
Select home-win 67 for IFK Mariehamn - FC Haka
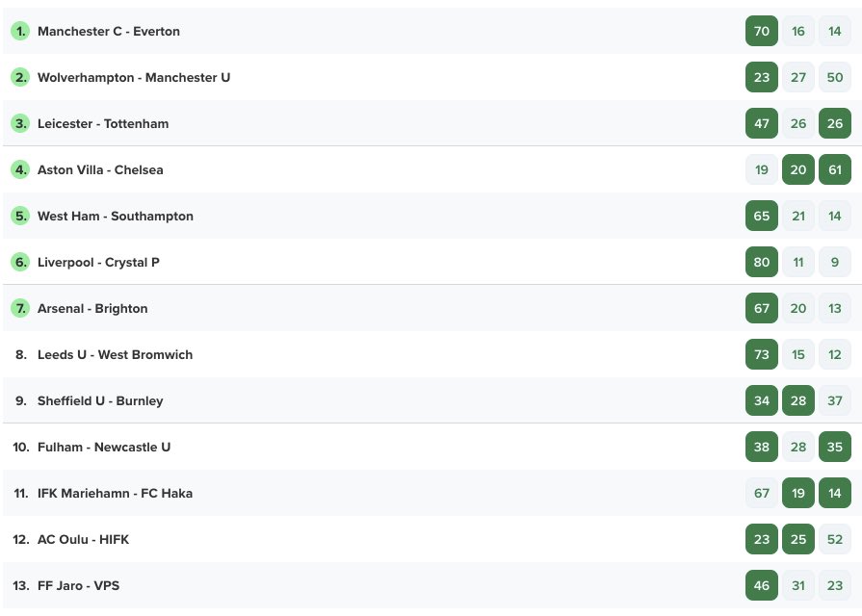click(x=762, y=493)
